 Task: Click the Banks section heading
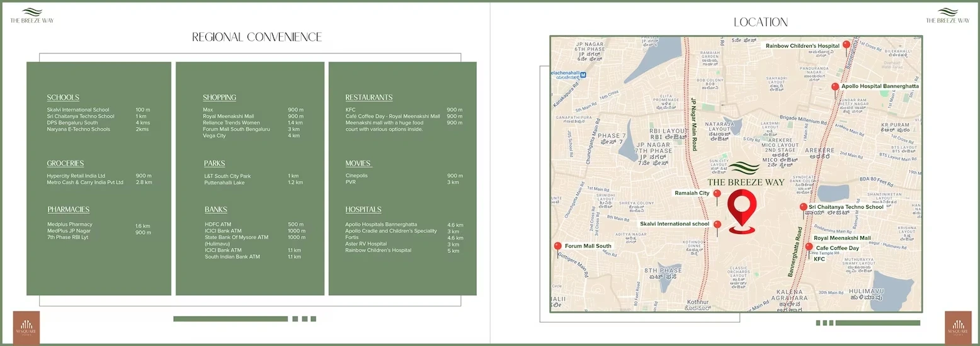pos(215,209)
